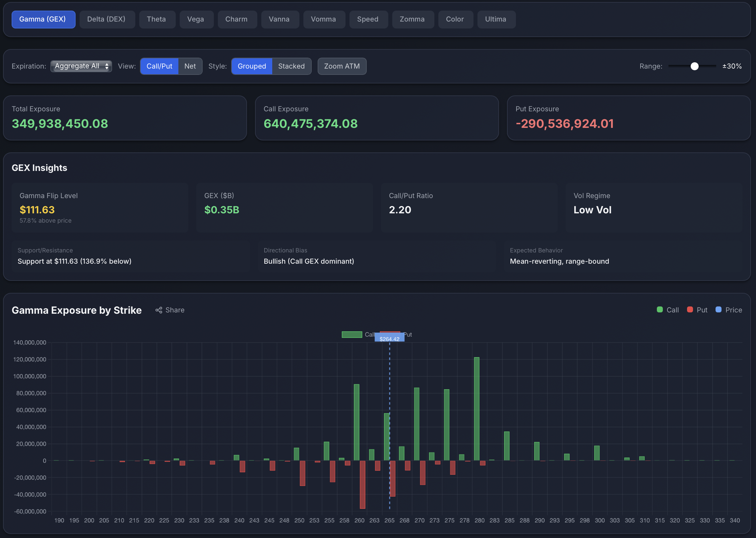Open the Theta greek tab
Viewport: 756px width, 538px height.
157,19
